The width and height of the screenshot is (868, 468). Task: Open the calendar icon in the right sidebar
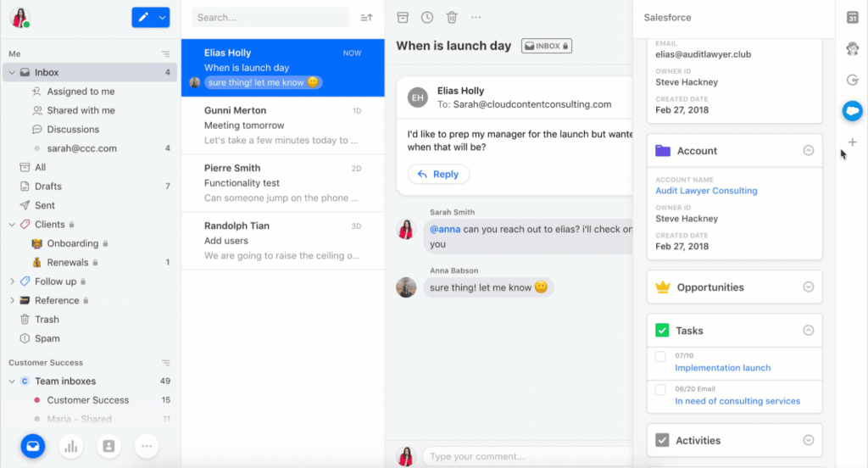tap(853, 18)
